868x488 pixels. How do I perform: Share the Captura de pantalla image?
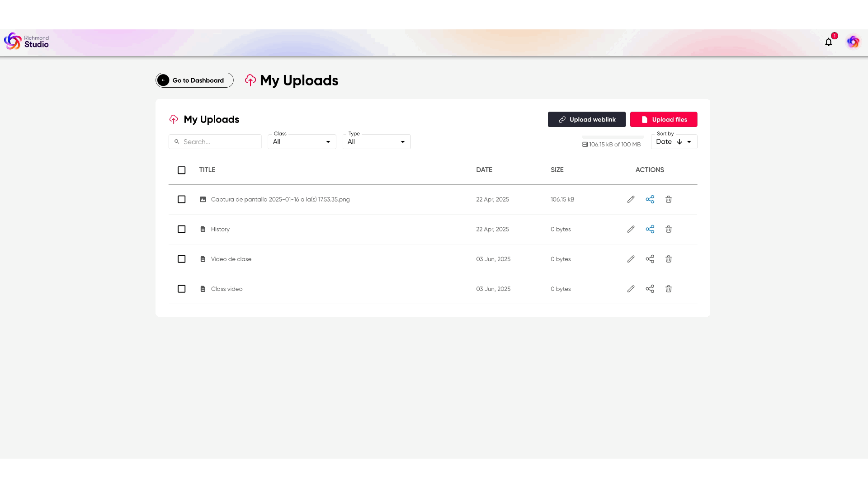(650, 199)
